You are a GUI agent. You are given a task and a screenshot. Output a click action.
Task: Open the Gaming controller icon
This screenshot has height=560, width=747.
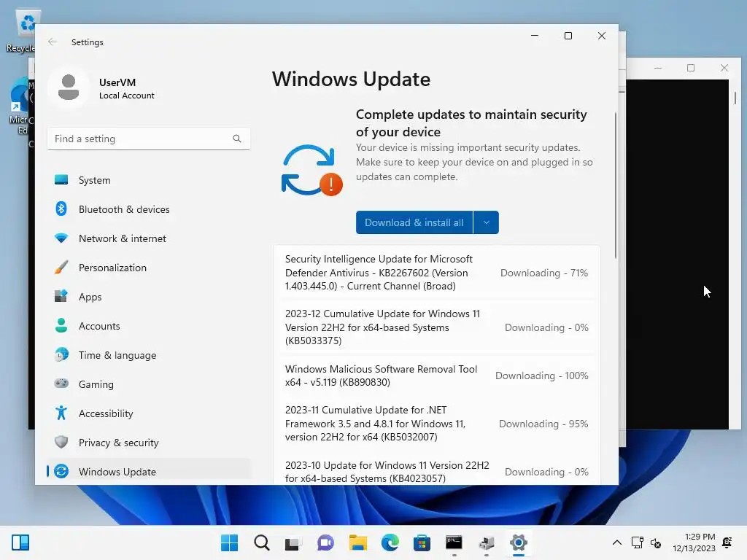click(61, 384)
